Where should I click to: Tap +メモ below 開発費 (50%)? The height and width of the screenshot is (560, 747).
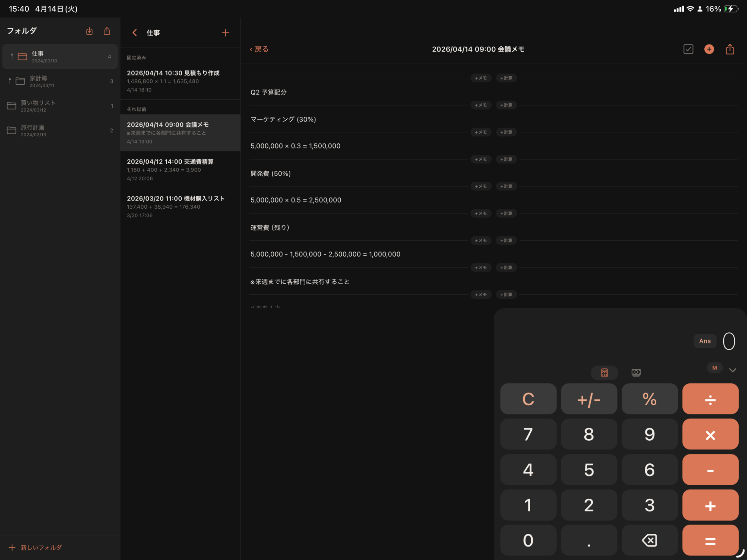coord(480,186)
